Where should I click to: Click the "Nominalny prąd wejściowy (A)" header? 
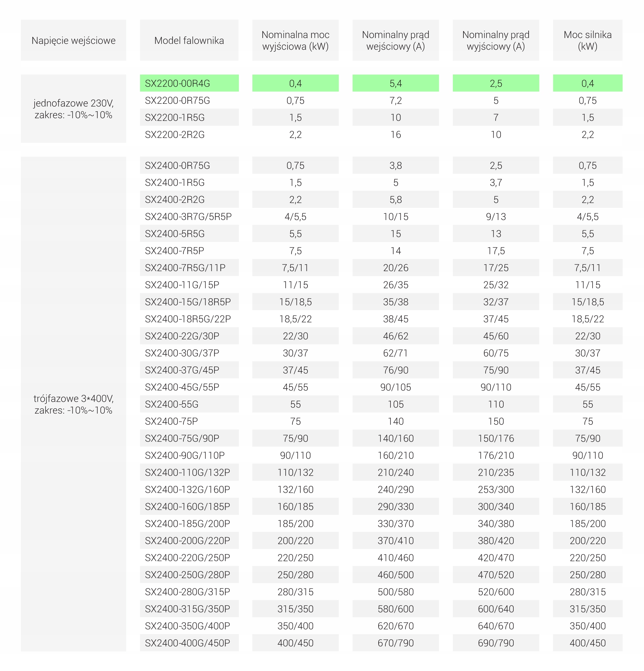click(395, 41)
